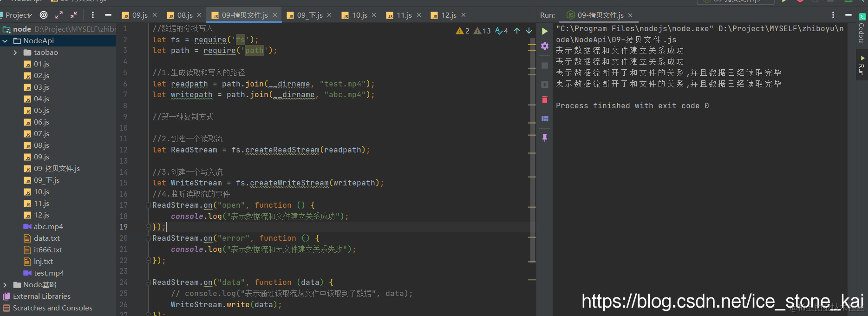Expand the Node基础 folder
The height and width of the screenshot is (316, 868).
[x=5, y=285]
